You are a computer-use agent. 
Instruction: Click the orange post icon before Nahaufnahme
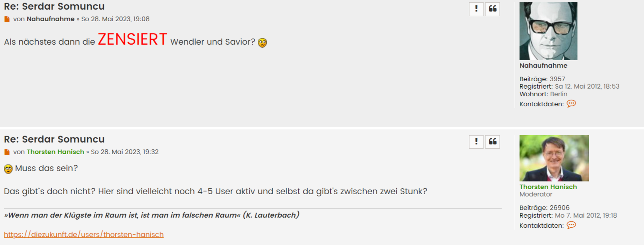point(7,19)
